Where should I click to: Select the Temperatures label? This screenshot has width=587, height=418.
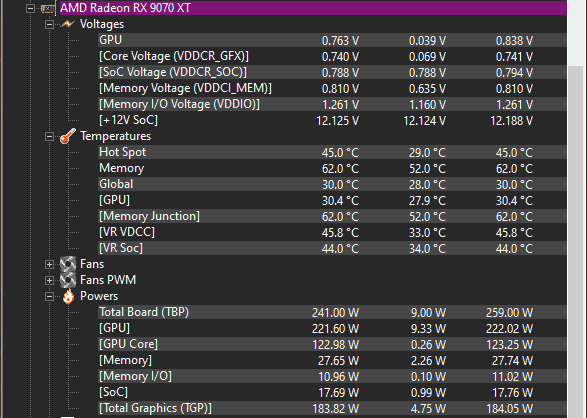pos(116,136)
